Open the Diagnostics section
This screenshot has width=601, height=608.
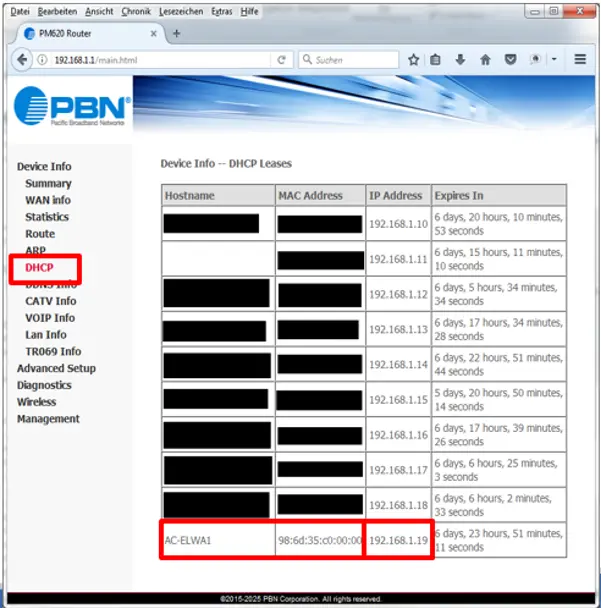point(44,385)
